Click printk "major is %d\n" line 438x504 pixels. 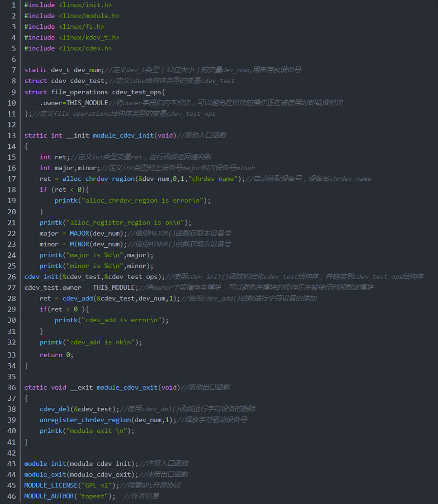(x=96, y=255)
